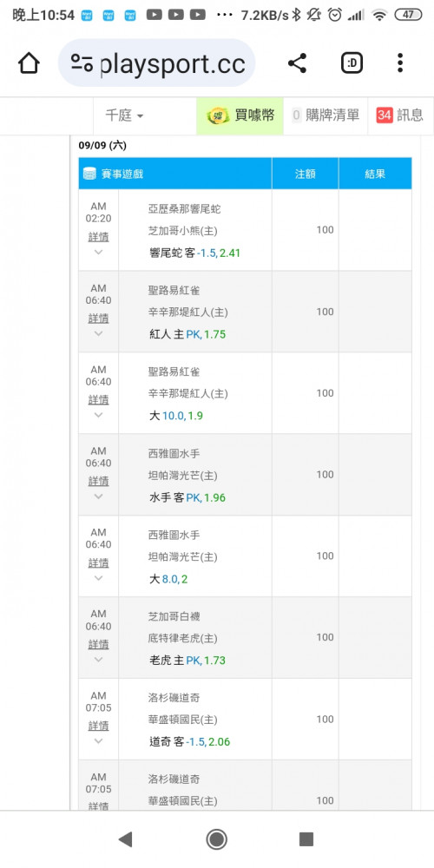Open the 千庭 user dropdown
This screenshot has width=434, height=868.
coord(124,115)
